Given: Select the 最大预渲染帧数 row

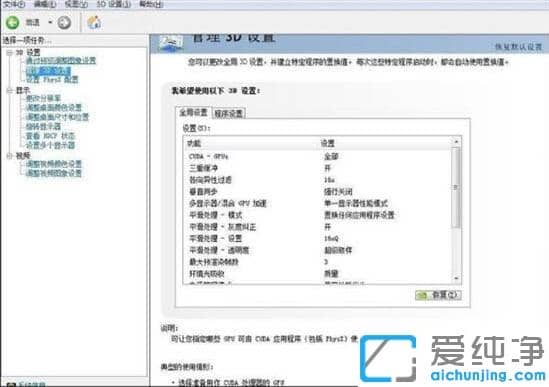Looking at the screenshot, I should [318, 262].
